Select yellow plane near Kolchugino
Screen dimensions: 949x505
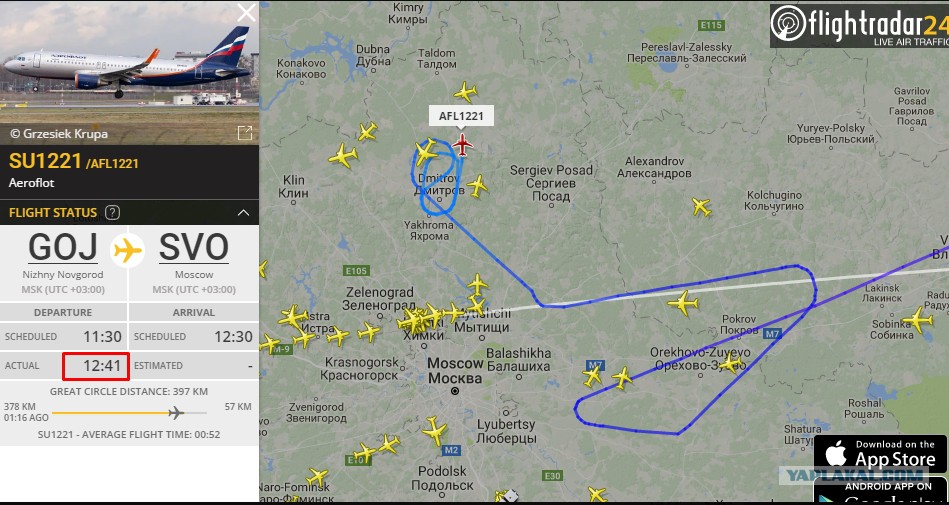pos(701,207)
